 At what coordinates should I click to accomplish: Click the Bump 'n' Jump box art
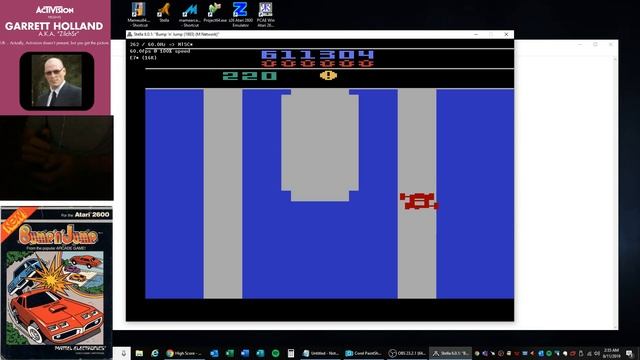click(x=57, y=283)
